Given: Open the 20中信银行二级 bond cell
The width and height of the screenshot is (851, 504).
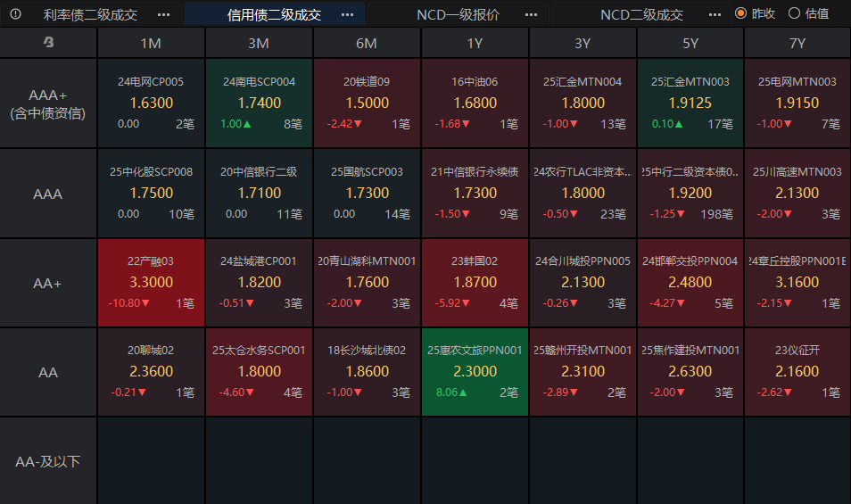Looking at the screenshot, I should coord(259,194).
